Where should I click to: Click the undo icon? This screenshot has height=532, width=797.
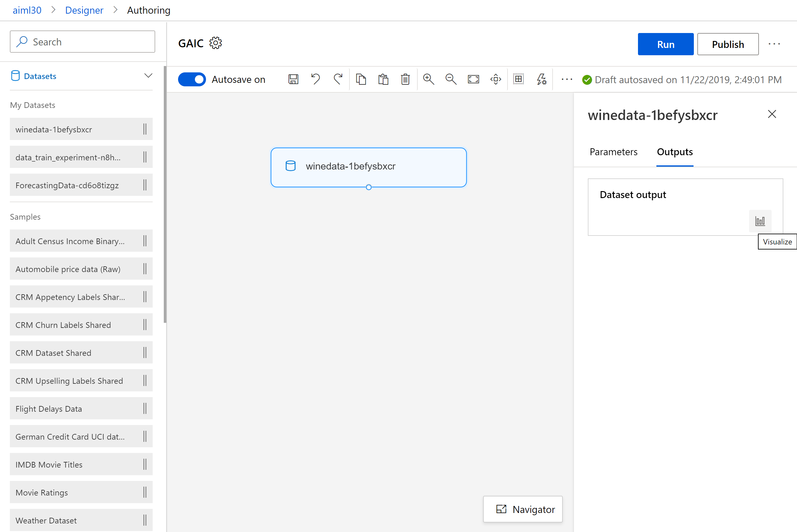click(x=315, y=79)
